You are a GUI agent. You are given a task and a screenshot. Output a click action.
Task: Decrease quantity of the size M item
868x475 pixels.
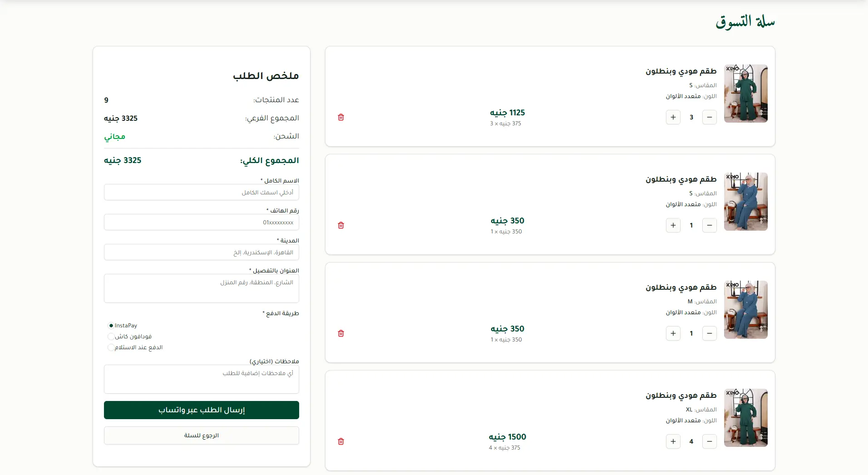(x=710, y=333)
